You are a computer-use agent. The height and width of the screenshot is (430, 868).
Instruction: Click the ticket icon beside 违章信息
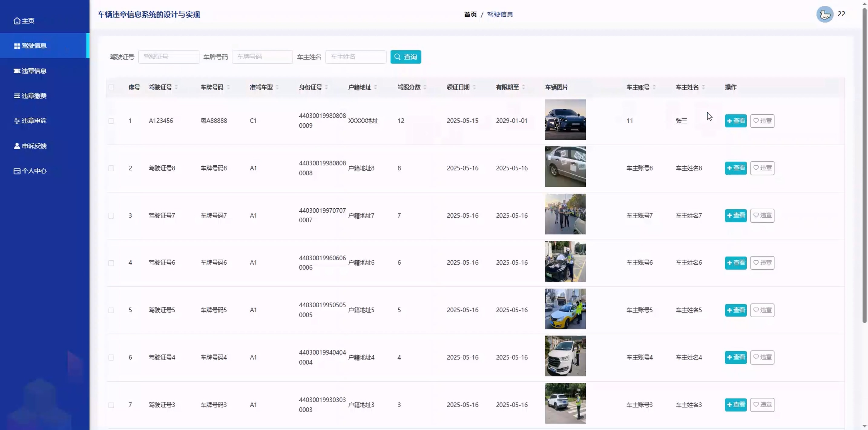pos(17,71)
